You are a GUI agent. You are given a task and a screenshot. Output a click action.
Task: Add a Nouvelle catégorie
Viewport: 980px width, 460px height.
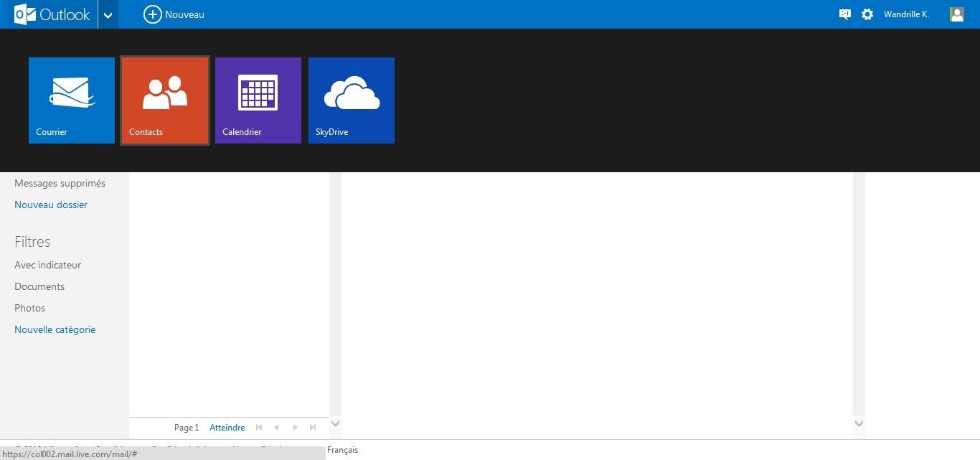click(55, 329)
